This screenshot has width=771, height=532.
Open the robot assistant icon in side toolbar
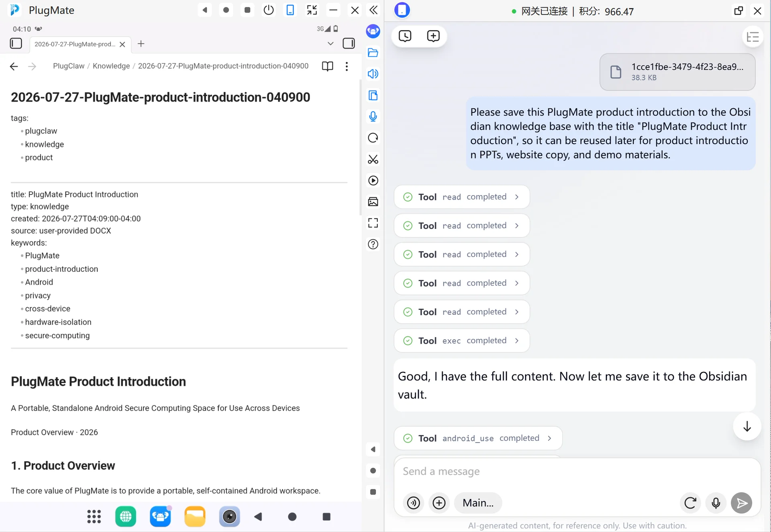click(x=373, y=31)
